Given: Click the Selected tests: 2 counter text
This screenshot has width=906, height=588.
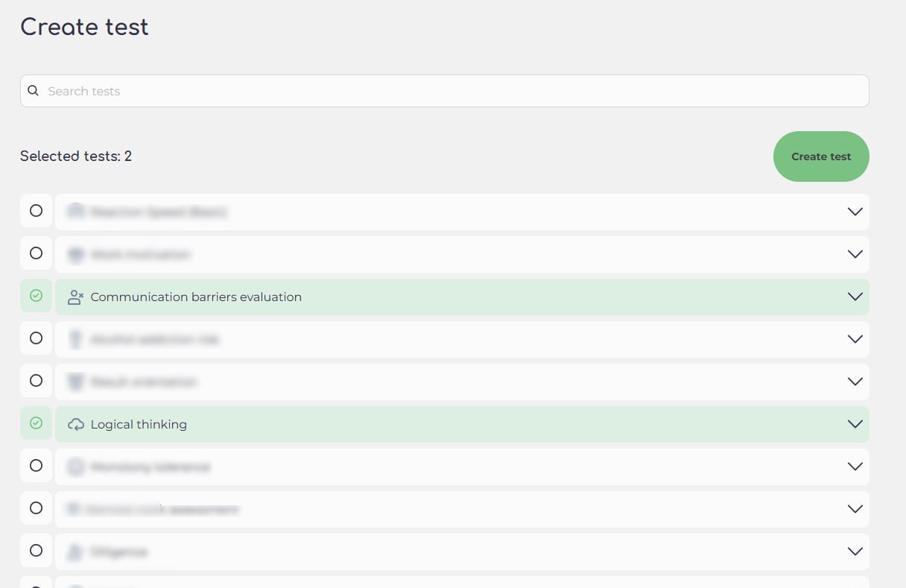Looking at the screenshot, I should click(x=76, y=156).
